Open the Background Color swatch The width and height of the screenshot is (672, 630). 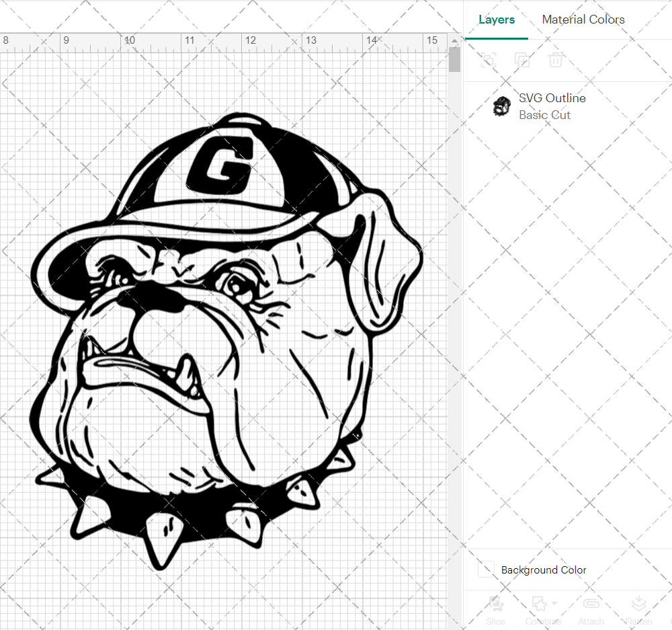[x=486, y=569]
